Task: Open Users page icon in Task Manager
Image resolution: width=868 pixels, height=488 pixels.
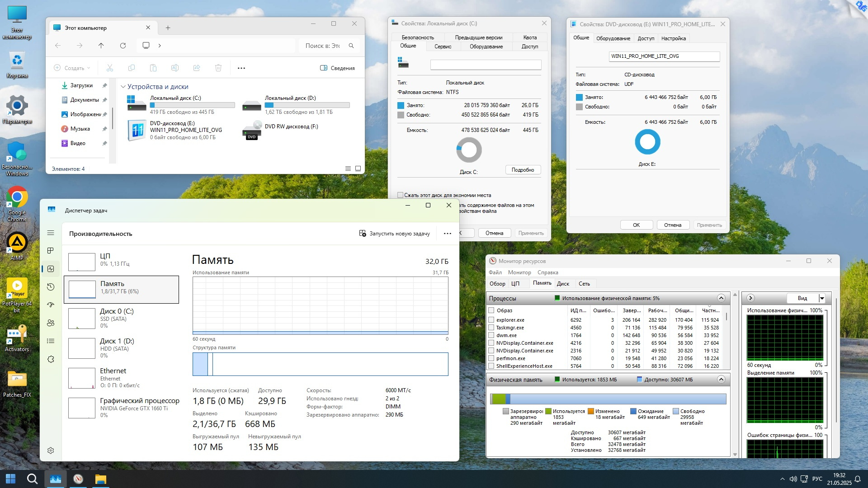Action: (x=51, y=323)
